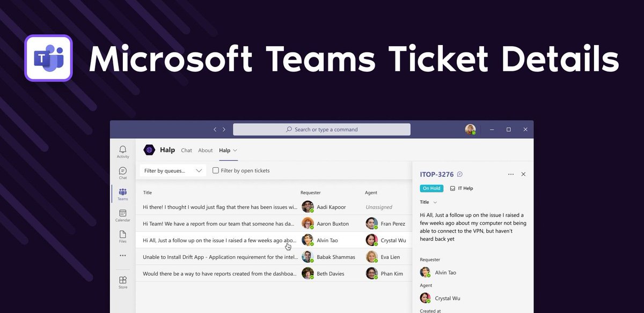Screen dimensions: 644x313
Task: Click requester name Aadi Kapoor
Action: tap(331, 207)
